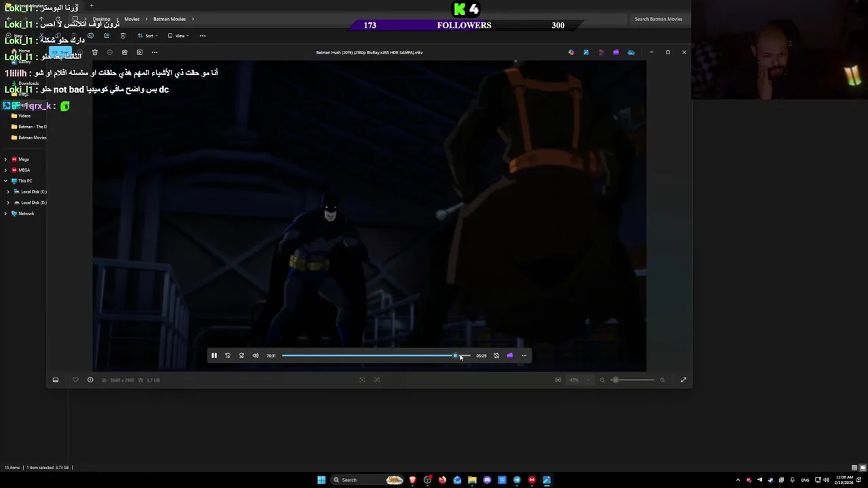Image resolution: width=868 pixels, height=488 pixels.
Task: Open the taskbar clock showing 12:08 AM
Action: (x=844, y=480)
